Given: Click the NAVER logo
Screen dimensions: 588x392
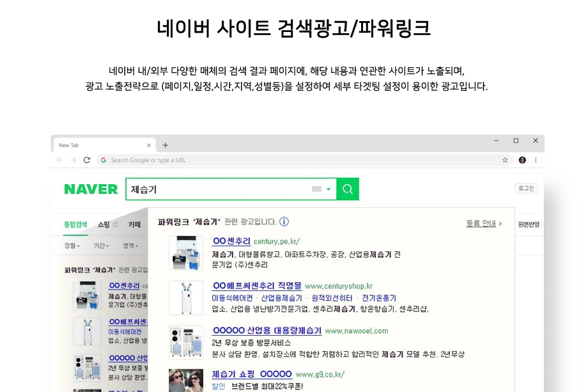Looking at the screenshot, I should [x=91, y=189].
